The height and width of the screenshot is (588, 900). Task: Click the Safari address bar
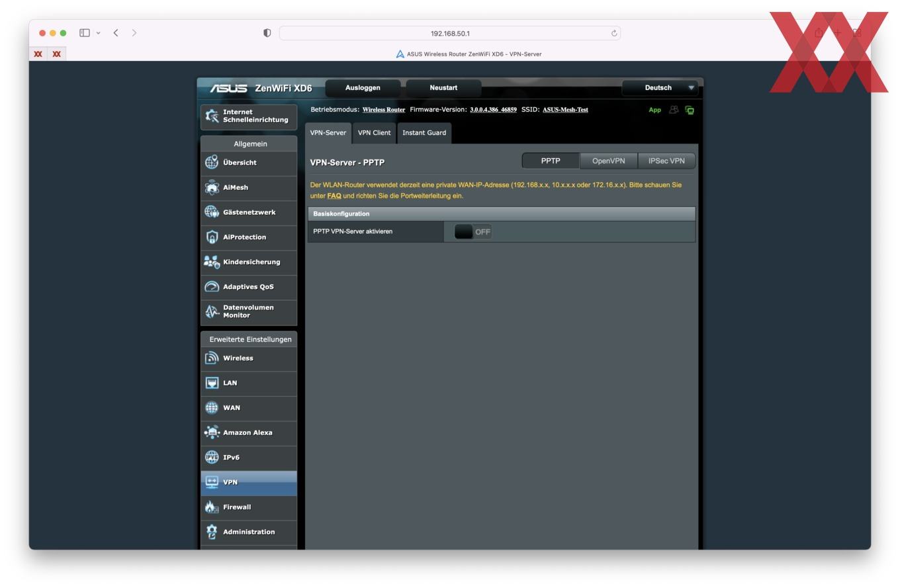[450, 33]
